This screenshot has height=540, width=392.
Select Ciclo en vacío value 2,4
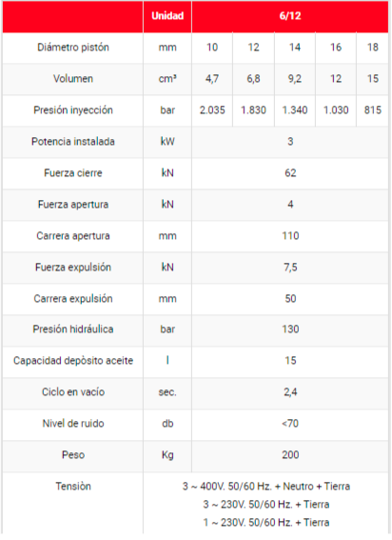pyautogui.click(x=290, y=392)
